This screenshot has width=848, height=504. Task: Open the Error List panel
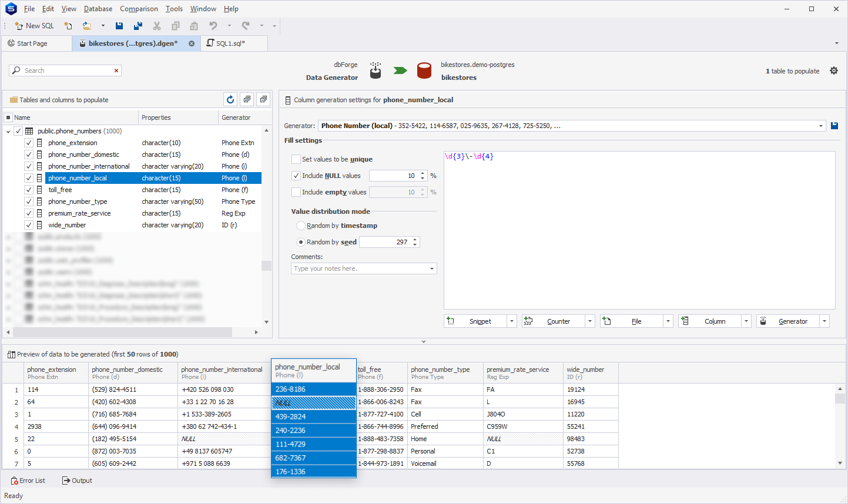pyautogui.click(x=28, y=481)
